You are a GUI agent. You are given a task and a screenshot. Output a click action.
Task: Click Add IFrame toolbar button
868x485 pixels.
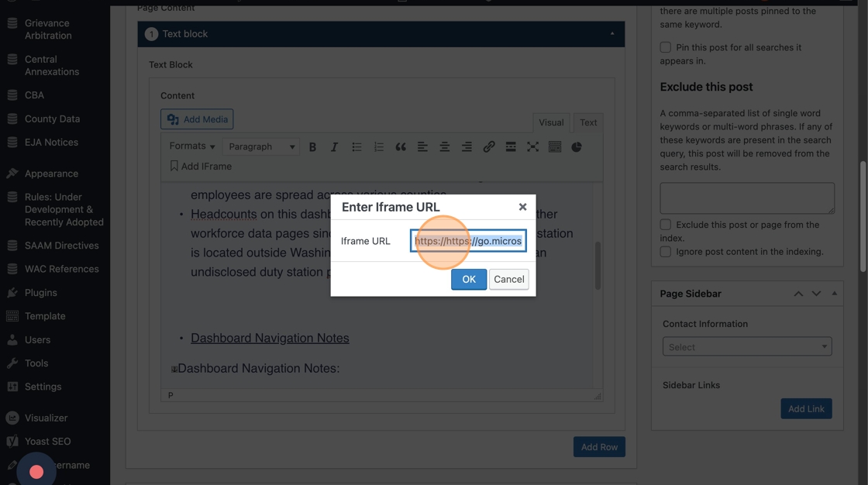[x=201, y=166]
